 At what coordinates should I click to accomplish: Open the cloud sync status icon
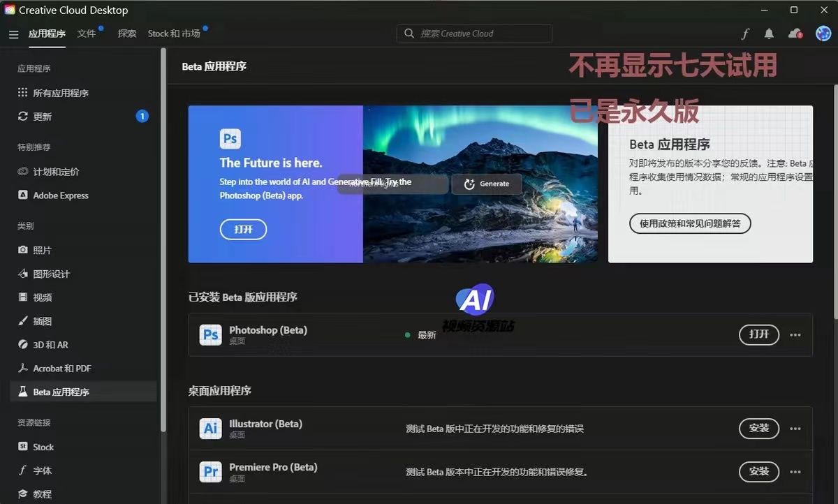coord(795,34)
